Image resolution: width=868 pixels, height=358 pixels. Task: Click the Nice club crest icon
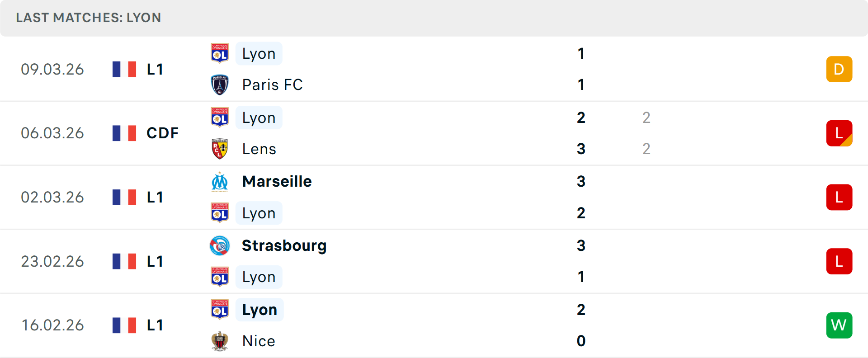pos(220,341)
